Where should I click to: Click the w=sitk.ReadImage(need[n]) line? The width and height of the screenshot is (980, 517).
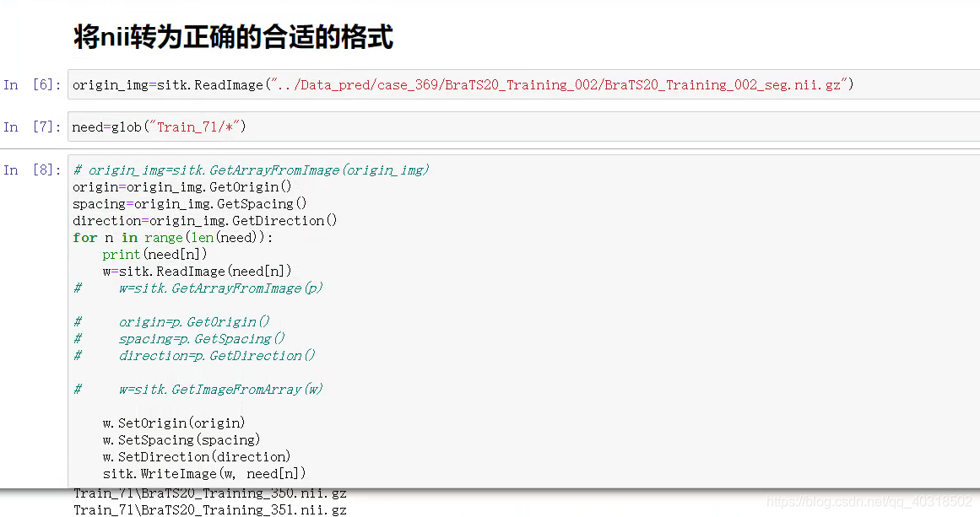pos(197,271)
